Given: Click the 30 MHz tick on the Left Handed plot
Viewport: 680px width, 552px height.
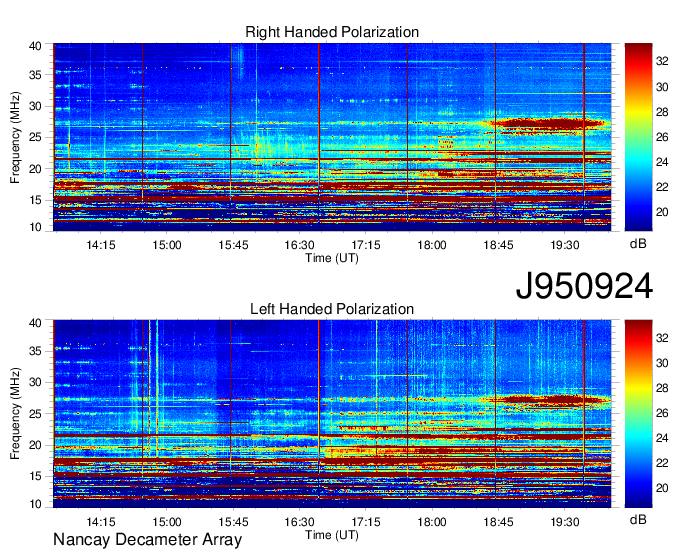Looking at the screenshot, I should [x=36, y=382].
